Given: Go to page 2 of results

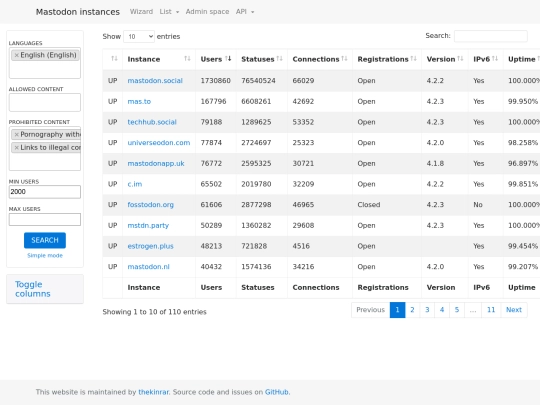Looking at the screenshot, I should tap(412, 310).
